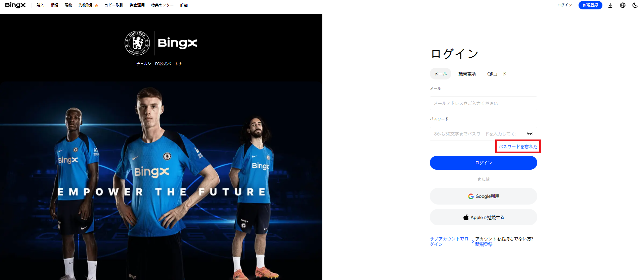This screenshot has width=644, height=280.
Task: Click 新規登録 button in top bar
Action: click(x=590, y=5)
